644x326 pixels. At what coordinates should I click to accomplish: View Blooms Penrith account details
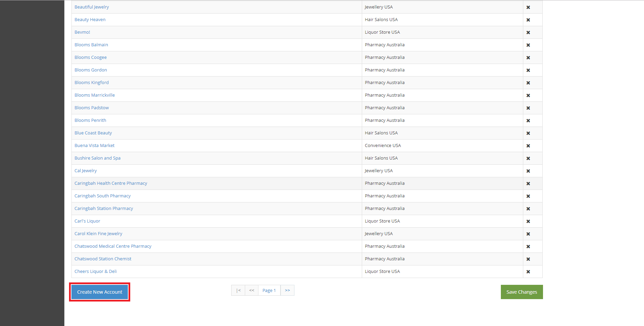90,120
